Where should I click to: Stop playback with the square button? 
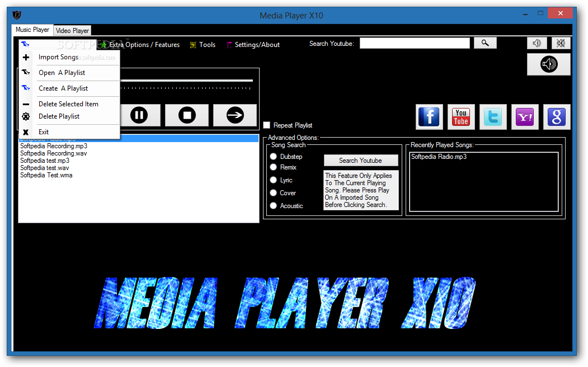(187, 115)
